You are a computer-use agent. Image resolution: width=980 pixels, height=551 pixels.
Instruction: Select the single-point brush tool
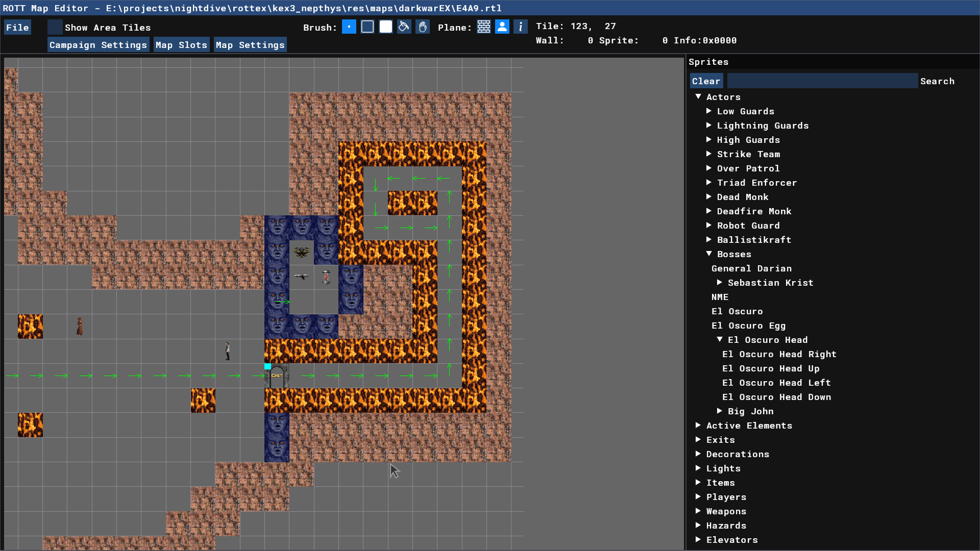pyautogui.click(x=349, y=27)
